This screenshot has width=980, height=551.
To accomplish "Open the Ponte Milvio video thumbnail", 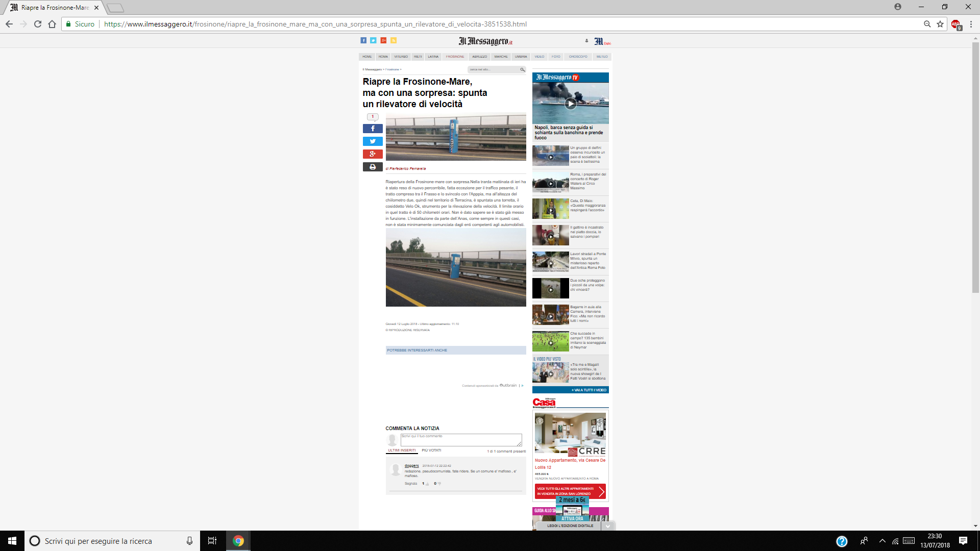I will click(x=551, y=262).
